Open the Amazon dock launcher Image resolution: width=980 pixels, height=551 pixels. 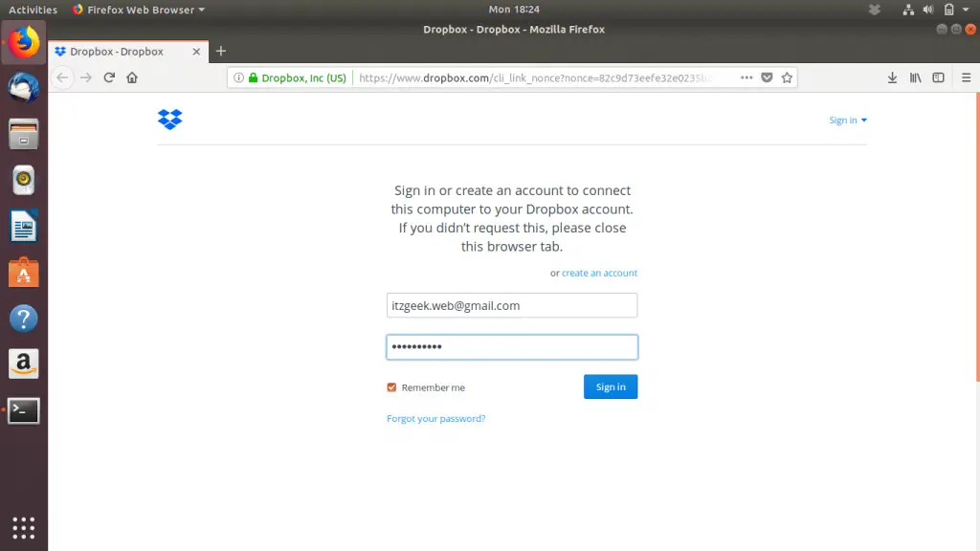pyautogui.click(x=24, y=364)
